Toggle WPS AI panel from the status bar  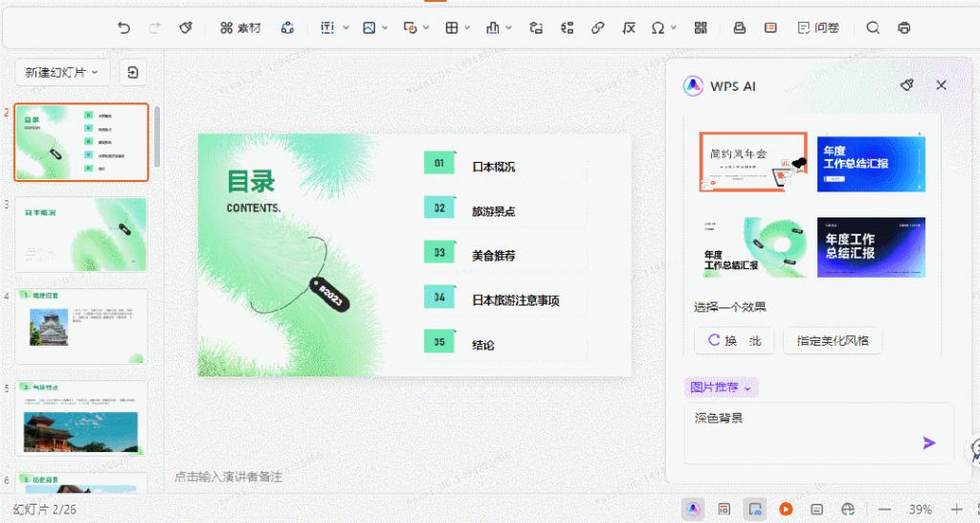coord(693,509)
